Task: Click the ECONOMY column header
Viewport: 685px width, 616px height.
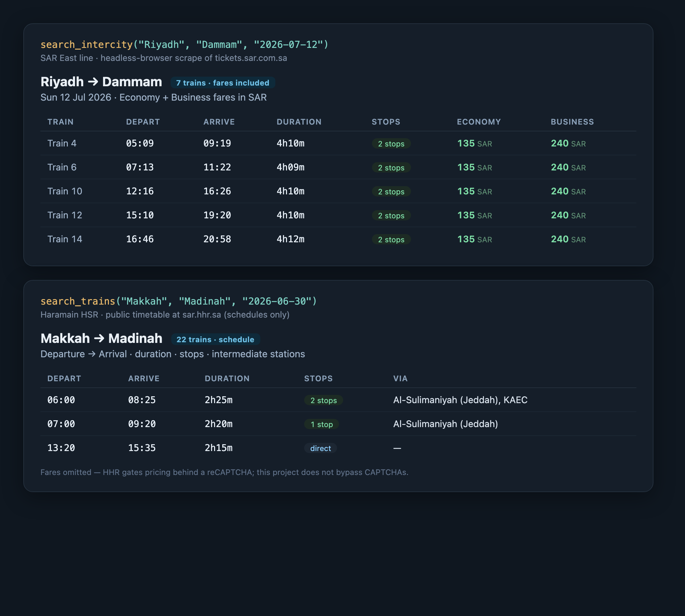Action: 479,122
